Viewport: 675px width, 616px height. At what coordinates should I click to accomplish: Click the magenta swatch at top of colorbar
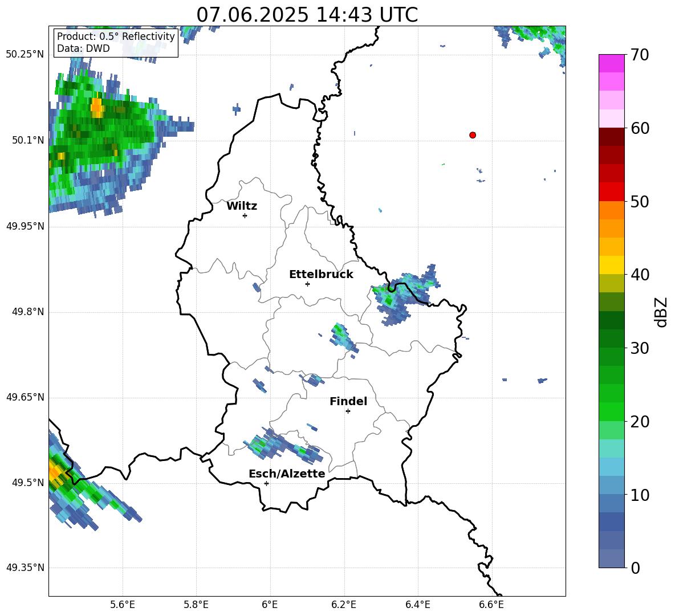click(611, 63)
